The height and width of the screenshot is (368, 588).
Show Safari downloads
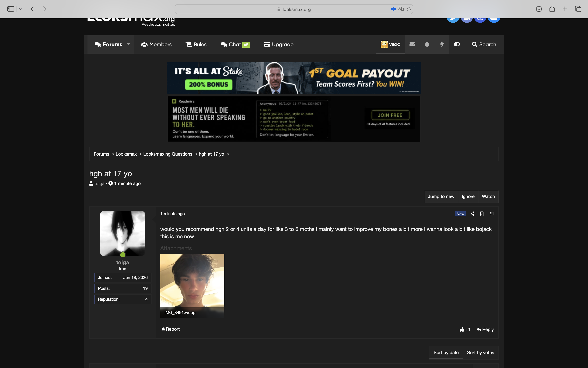tap(539, 9)
